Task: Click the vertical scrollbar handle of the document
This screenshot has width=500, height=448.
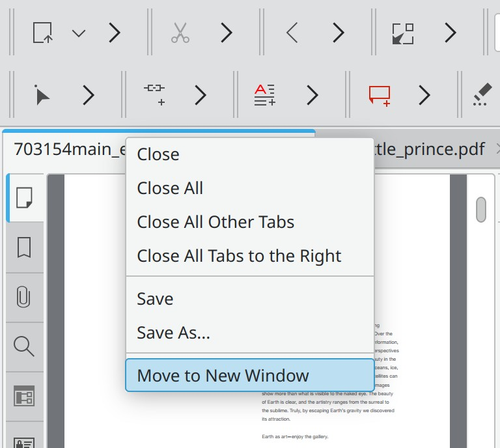Action: pos(481,210)
